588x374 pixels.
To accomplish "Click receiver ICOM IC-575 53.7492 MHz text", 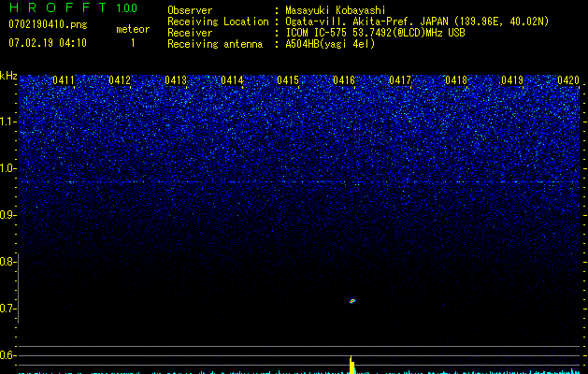I will tap(375, 33).
